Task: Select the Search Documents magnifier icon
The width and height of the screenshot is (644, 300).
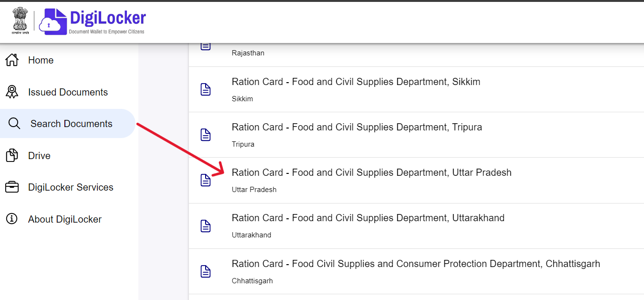Action: (14, 123)
